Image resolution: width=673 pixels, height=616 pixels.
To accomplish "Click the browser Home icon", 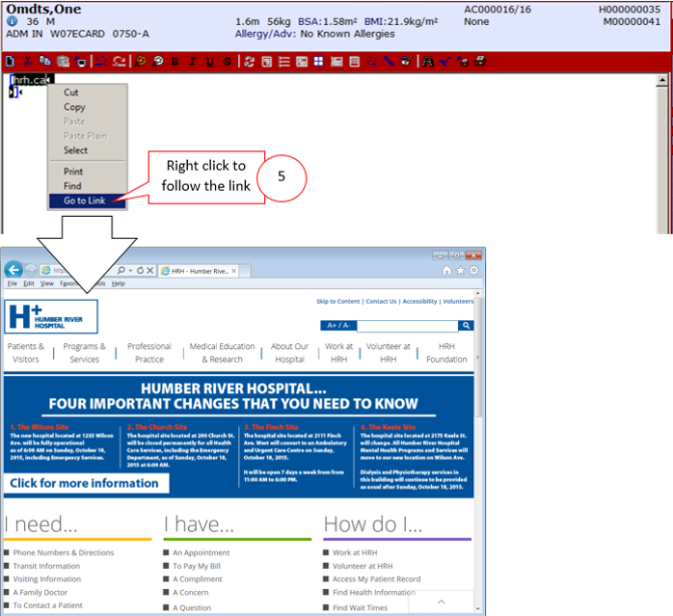I will [x=446, y=271].
